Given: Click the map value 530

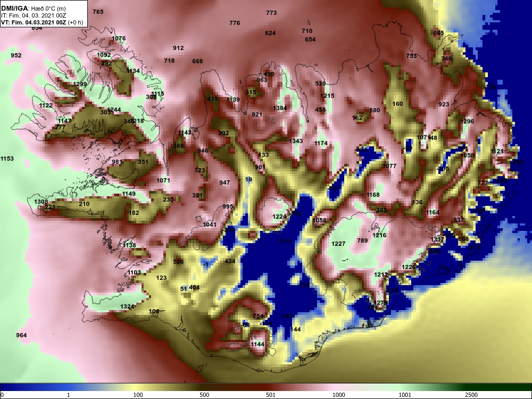Looking at the screenshot, I should click(x=320, y=83).
